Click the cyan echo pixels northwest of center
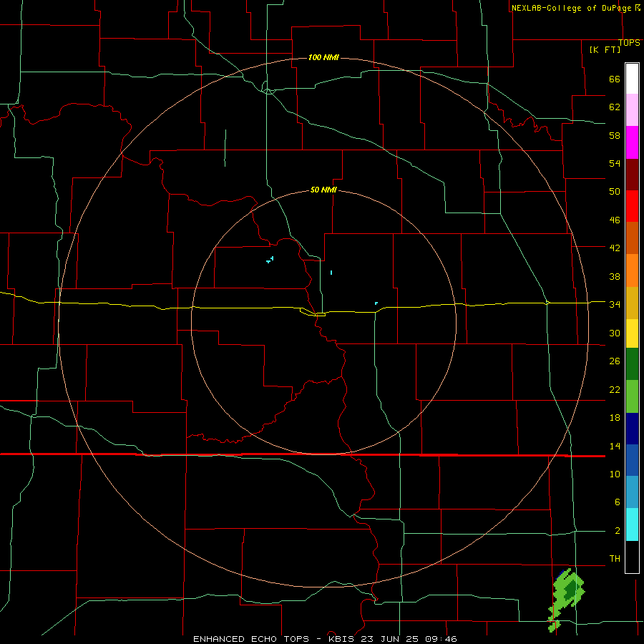Screen dimensions: 644x644 point(270,260)
